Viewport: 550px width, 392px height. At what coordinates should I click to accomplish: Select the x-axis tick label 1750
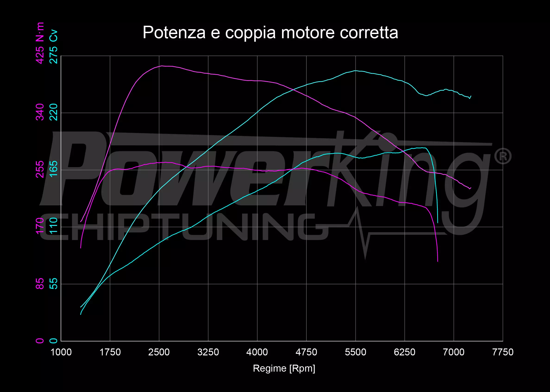point(110,352)
